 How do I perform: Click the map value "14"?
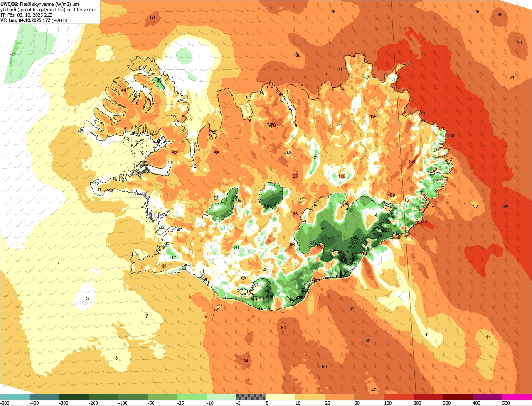coord(488,337)
